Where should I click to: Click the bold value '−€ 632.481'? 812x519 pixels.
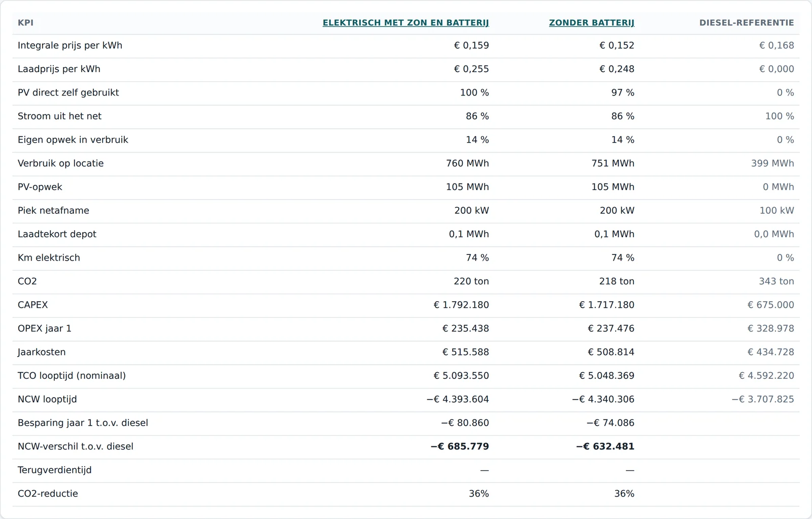(x=605, y=447)
